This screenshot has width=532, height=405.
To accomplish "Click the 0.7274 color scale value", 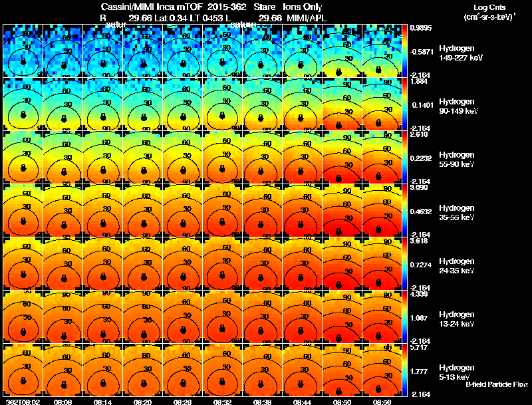I will point(421,265).
